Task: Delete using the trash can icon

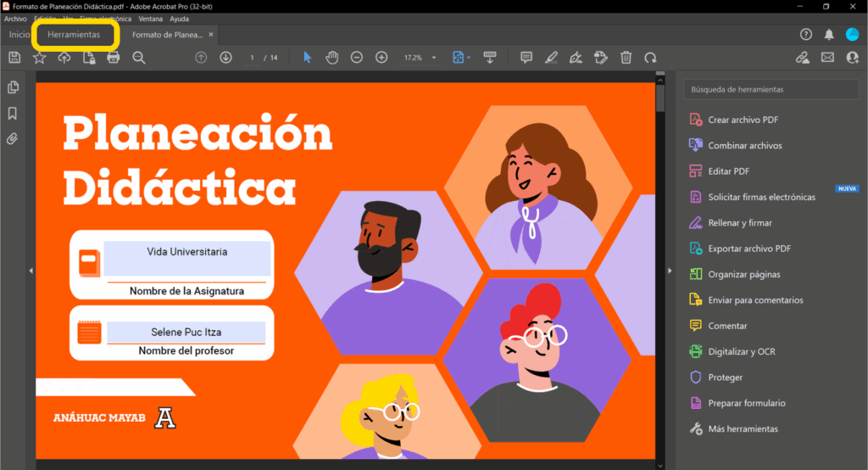Action: (626, 58)
